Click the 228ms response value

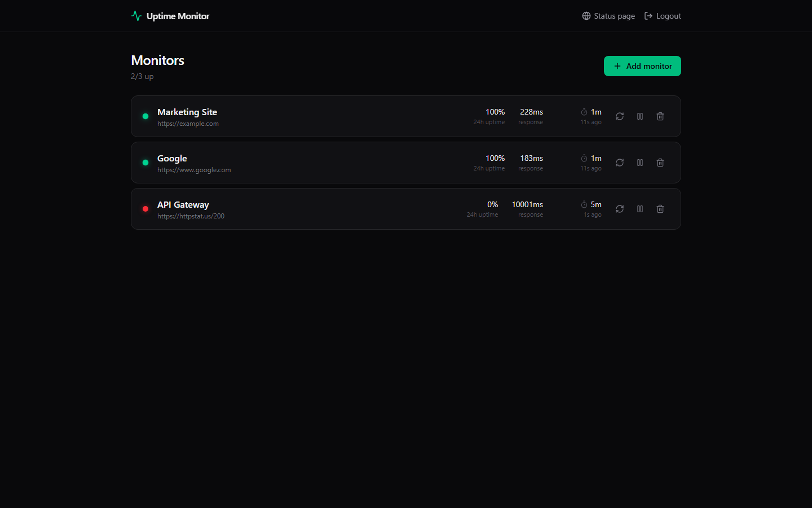[531, 112]
